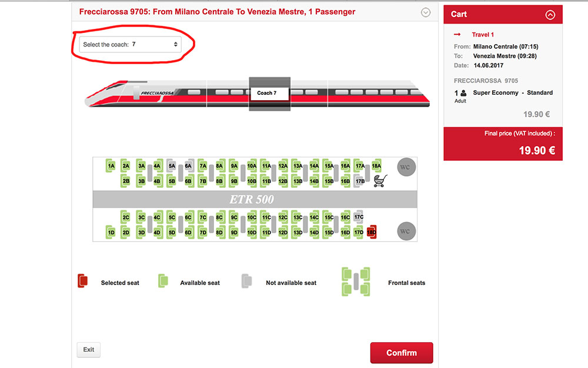Image resolution: width=588 pixels, height=368 pixels.
Task: Select seat 7D
Action: 203,233
